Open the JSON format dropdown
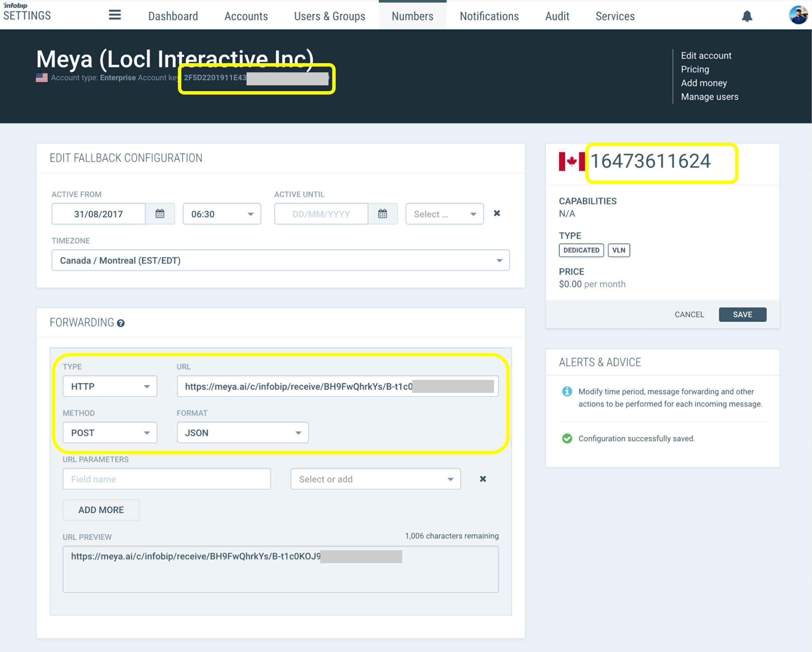812x652 pixels. pos(242,433)
